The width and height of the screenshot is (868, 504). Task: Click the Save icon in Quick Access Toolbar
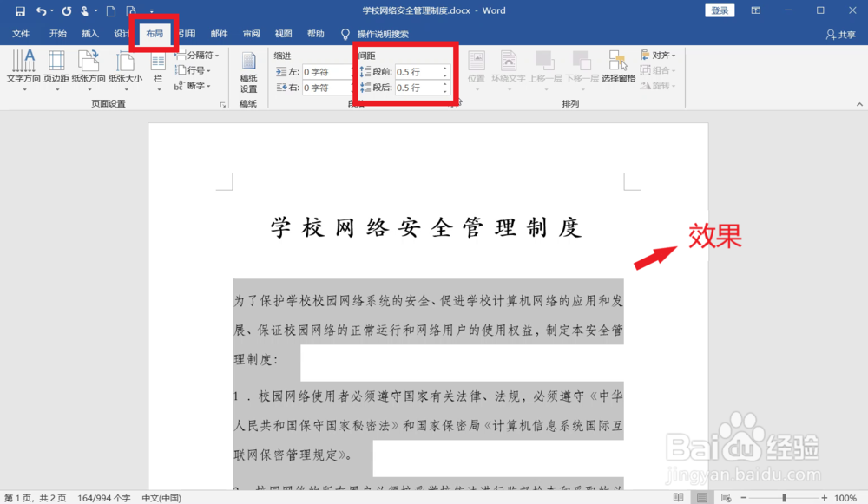[19, 10]
